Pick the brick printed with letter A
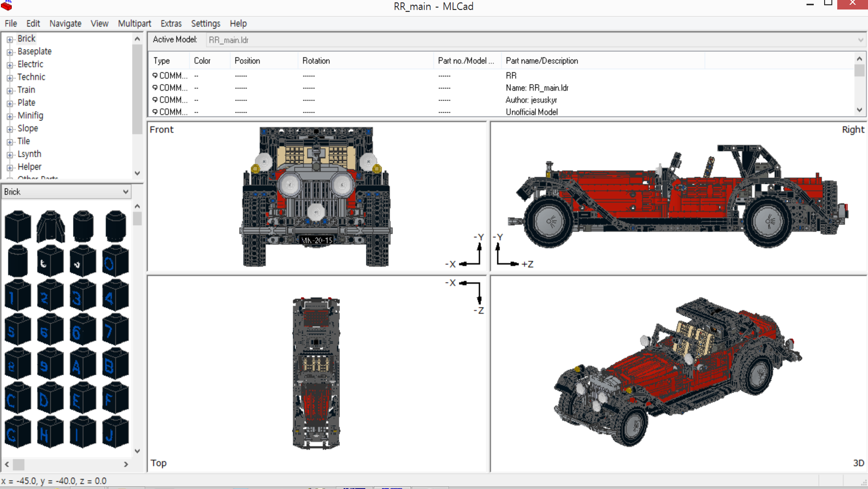This screenshot has width=868, height=489. coord(83,364)
